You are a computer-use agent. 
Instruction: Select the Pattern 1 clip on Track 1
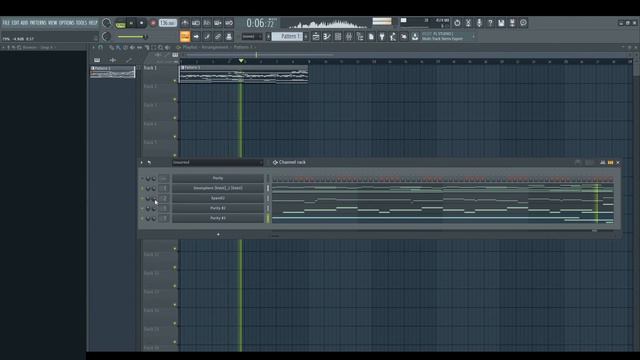click(x=244, y=74)
